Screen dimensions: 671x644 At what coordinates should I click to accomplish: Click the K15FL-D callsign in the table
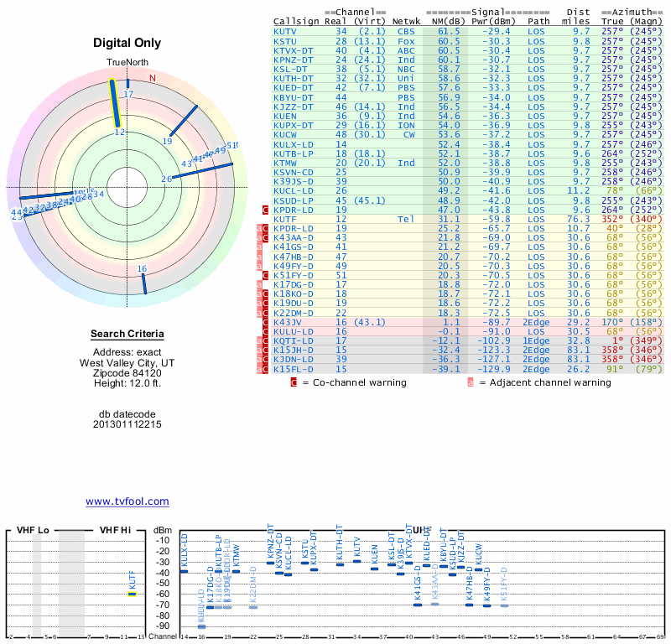click(294, 369)
